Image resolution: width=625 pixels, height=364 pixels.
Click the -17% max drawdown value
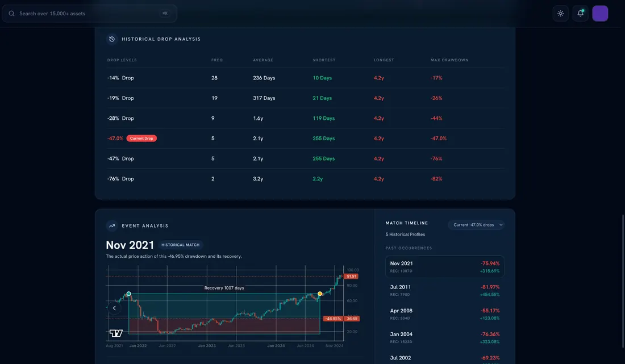pyautogui.click(x=436, y=78)
